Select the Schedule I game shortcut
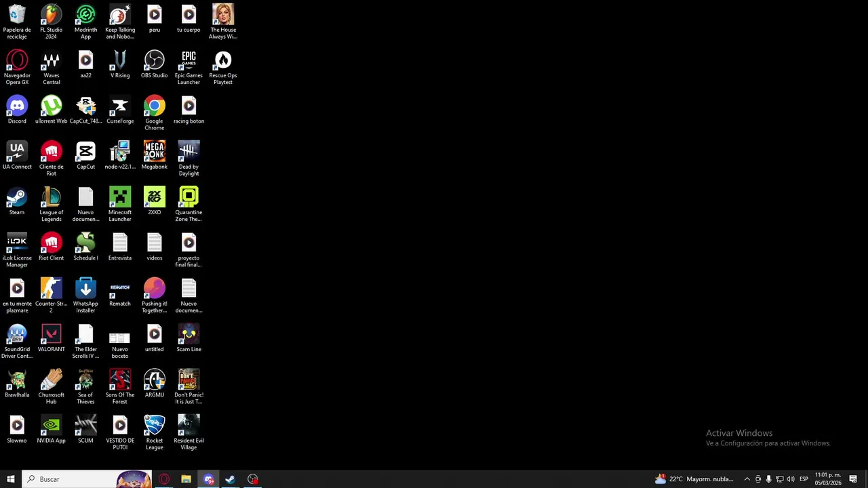 point(85,246)
